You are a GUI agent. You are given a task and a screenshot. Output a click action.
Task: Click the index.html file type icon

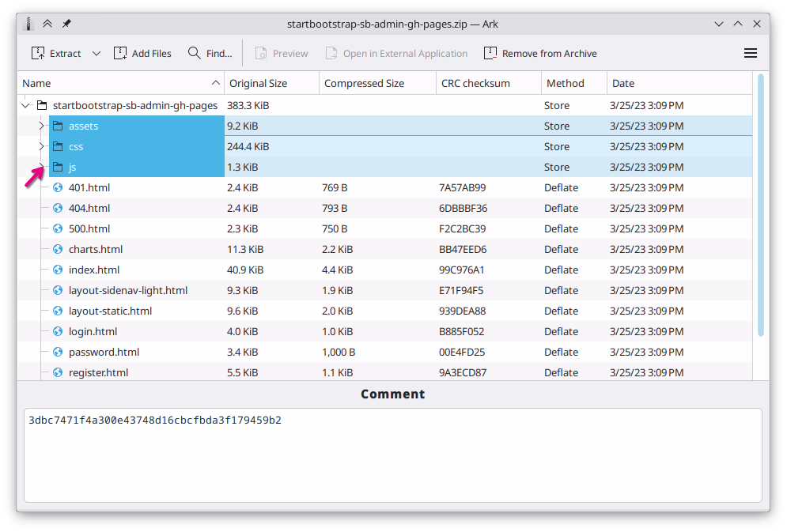(57, 270)
